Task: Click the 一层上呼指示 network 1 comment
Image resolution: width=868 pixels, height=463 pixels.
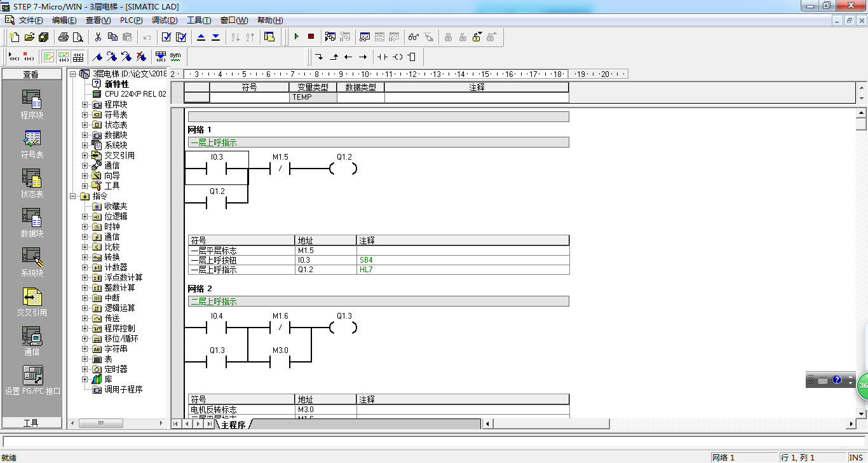Action: point(378,142)
